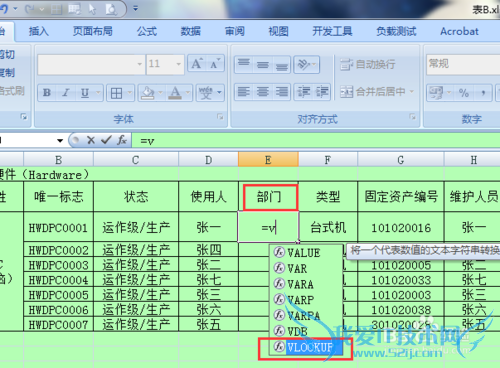Align text right

click(282, 92)
